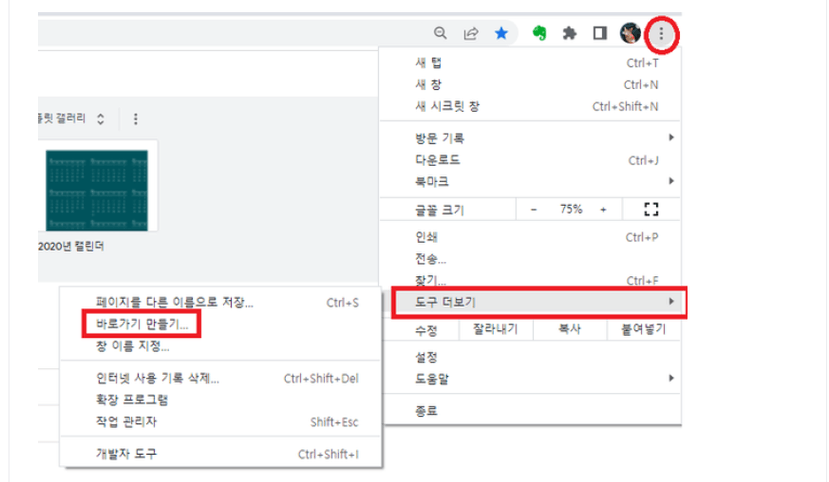829x482 pixels.
Task: Click the blue bookmark star icon
Action: tap(501, 33)
